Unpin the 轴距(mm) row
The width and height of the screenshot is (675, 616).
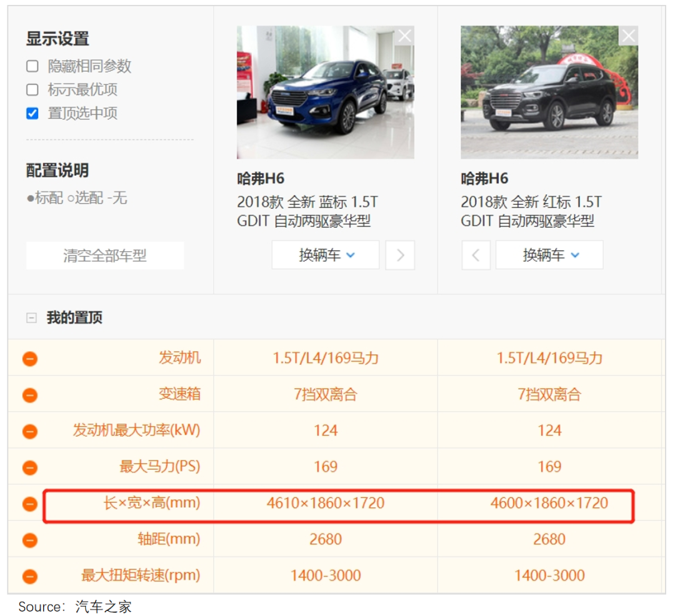click(30, 539)
